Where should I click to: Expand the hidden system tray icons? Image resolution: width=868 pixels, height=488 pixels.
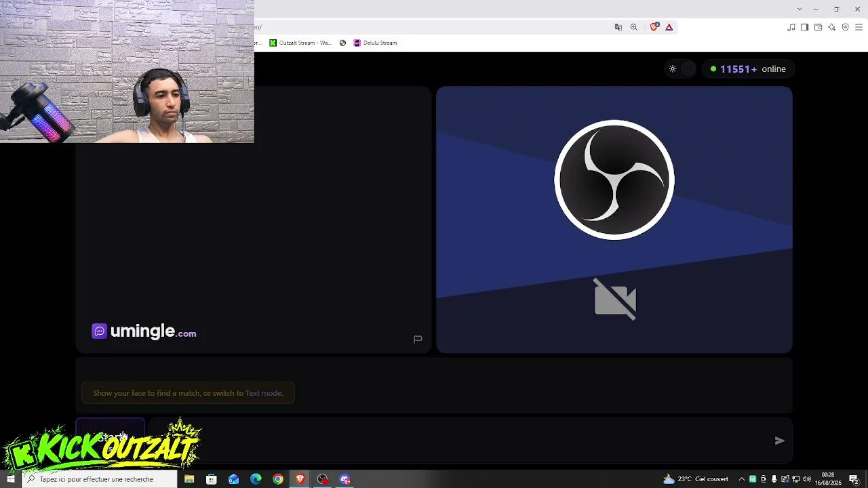click(741, 479)
